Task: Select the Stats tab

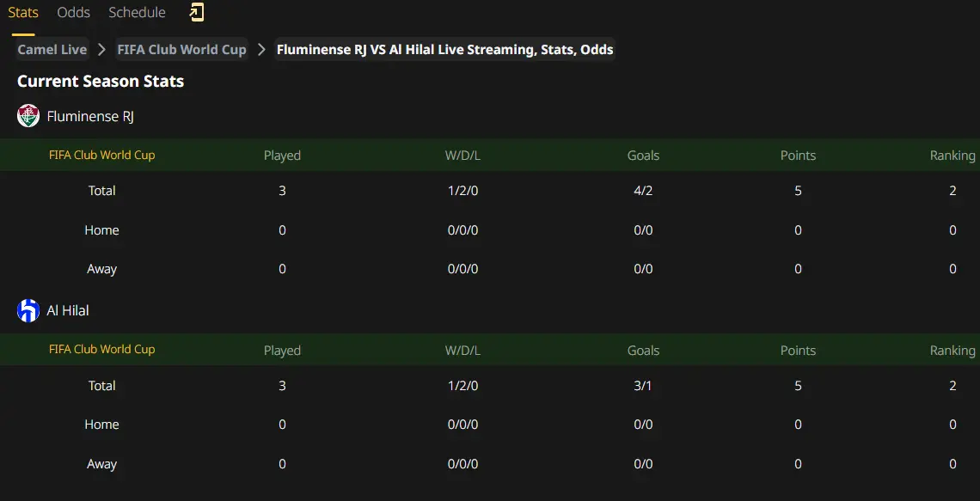Action: point(23,13)
